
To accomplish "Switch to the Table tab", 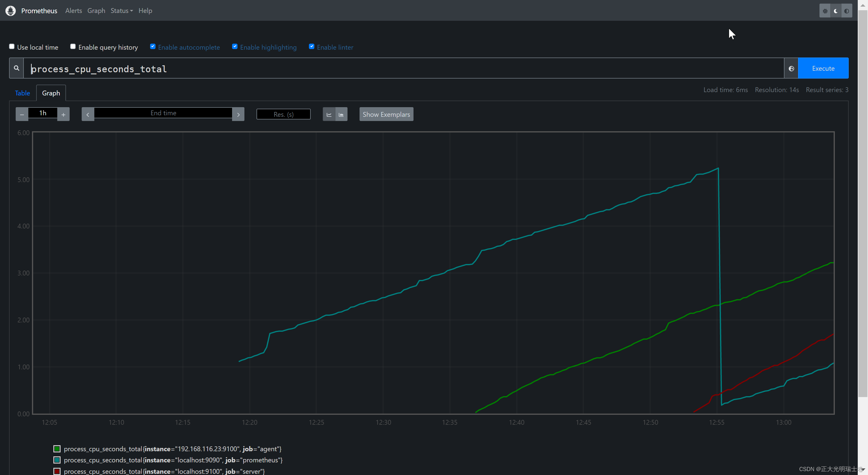I will point(22,93).
